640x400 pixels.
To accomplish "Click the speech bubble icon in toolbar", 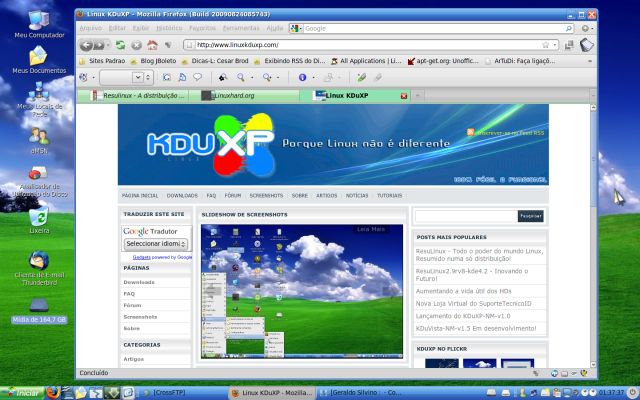I will point(198,77).
